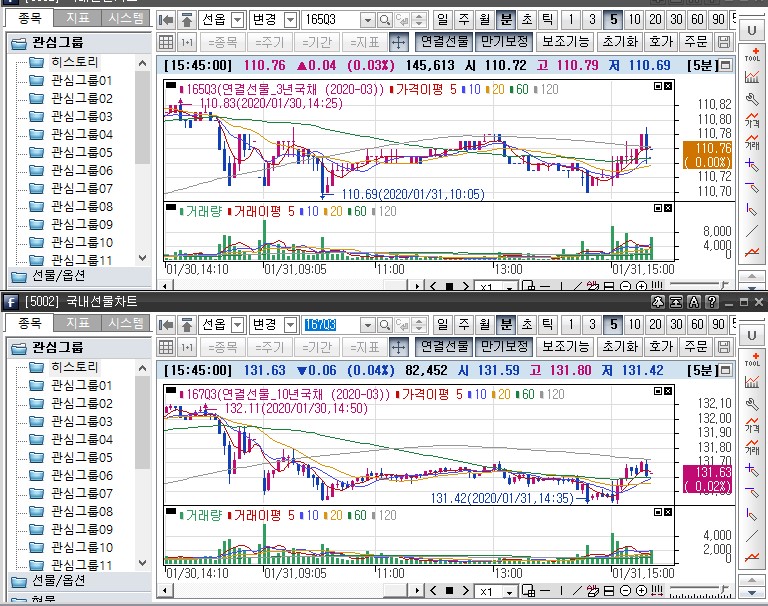Click the 주문 order button in lower chart
Viewport: 768px width, 606px height.
click(x=695, y=347)
